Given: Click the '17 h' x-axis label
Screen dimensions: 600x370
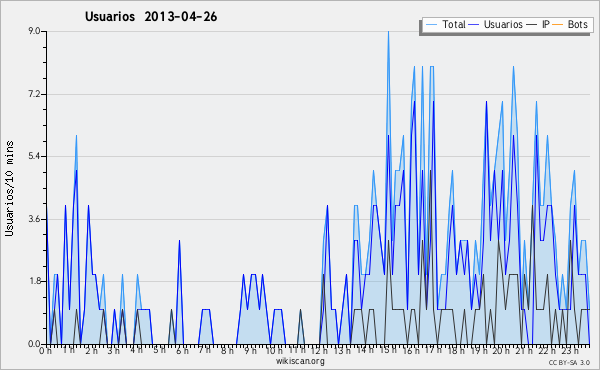Looking at the screenshot, I should tap(433, 350).
